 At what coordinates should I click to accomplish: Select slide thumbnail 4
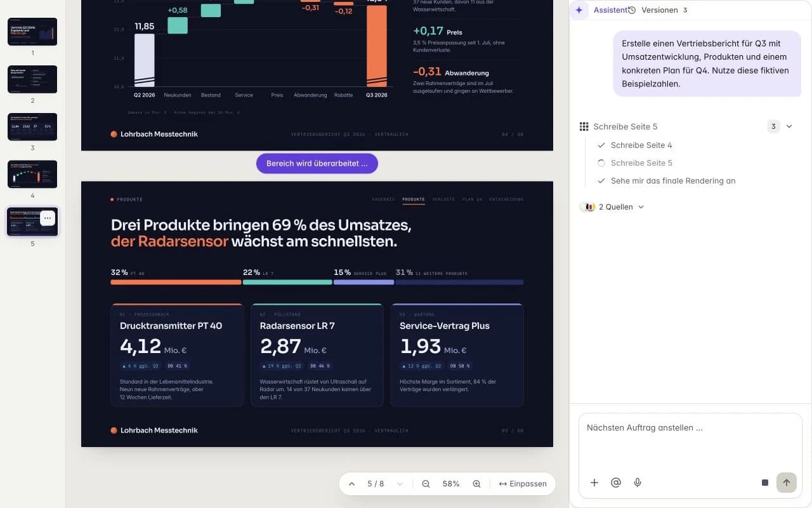(x=32, y=174)
